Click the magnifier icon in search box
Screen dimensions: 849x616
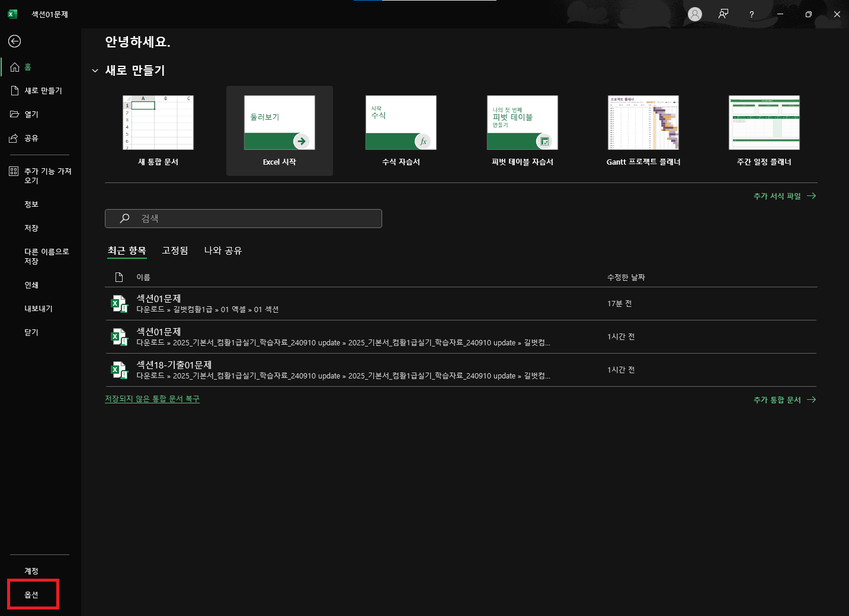(124, 219)
